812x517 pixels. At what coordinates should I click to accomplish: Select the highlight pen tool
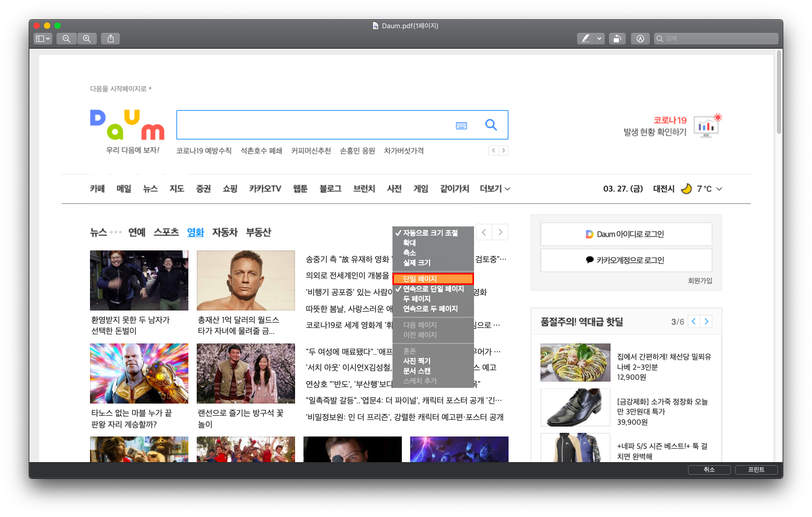pyautogui.click(x=586, y=39)
